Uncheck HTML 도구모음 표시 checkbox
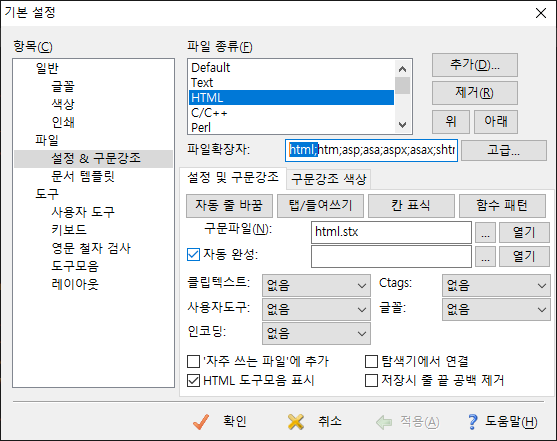 tap(193, 381)
